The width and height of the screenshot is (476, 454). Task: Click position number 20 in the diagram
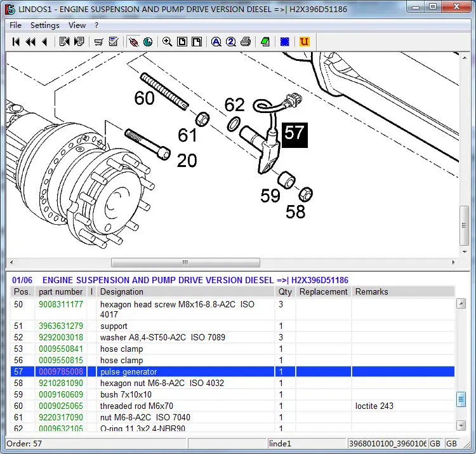coord(187,161)
